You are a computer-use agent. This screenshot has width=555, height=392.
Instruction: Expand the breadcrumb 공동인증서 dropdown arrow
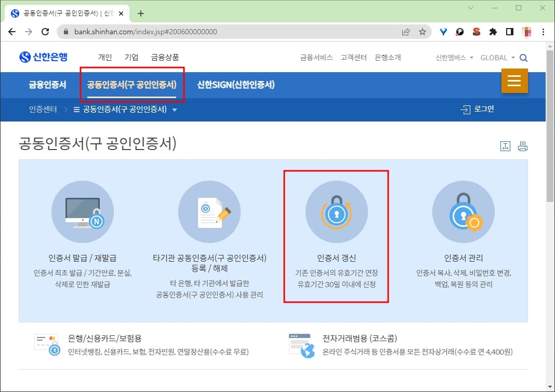175,110
